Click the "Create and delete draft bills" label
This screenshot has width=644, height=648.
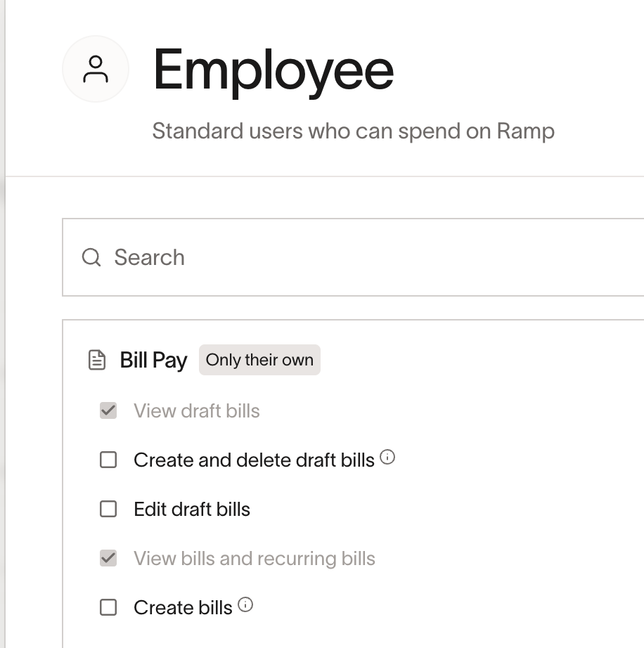coord(254,460)
